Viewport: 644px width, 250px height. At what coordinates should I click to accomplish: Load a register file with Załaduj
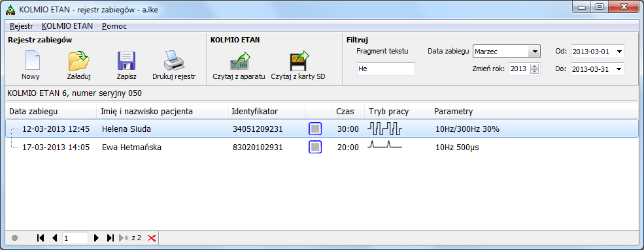78,65
